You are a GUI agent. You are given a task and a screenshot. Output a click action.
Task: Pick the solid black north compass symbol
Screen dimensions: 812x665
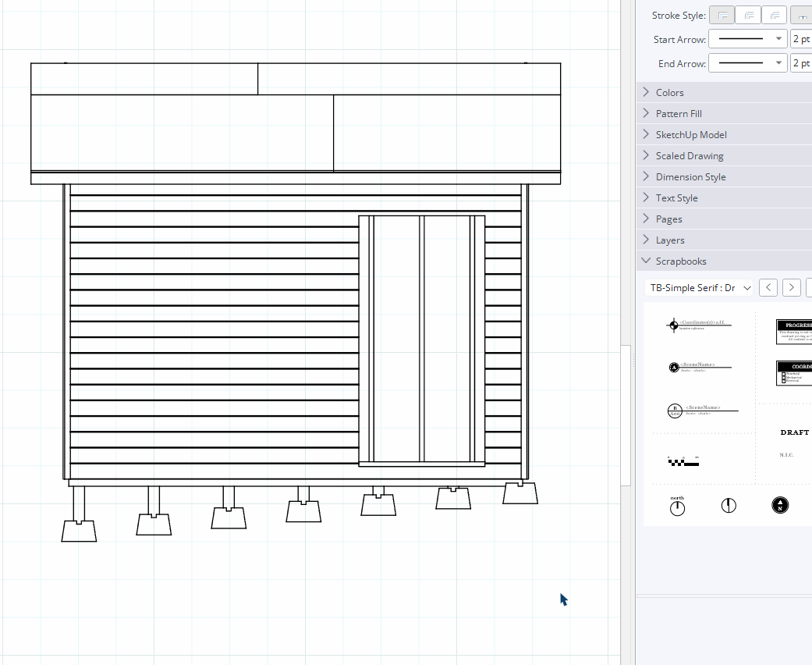[779, 505]
